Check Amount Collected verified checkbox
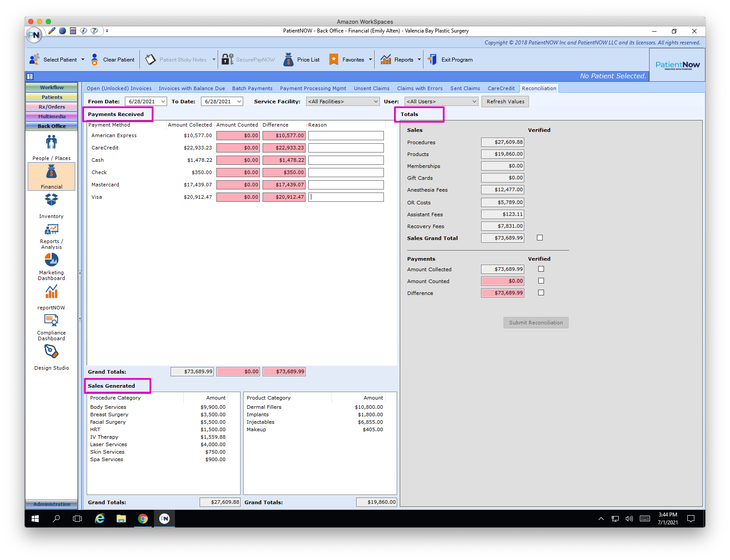Screen dimensions: 730x560 [x=541, y=269]
